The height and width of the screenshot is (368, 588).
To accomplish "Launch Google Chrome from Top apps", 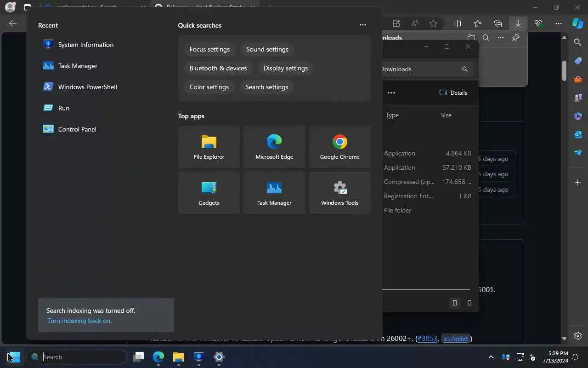I will coord(340,147).
